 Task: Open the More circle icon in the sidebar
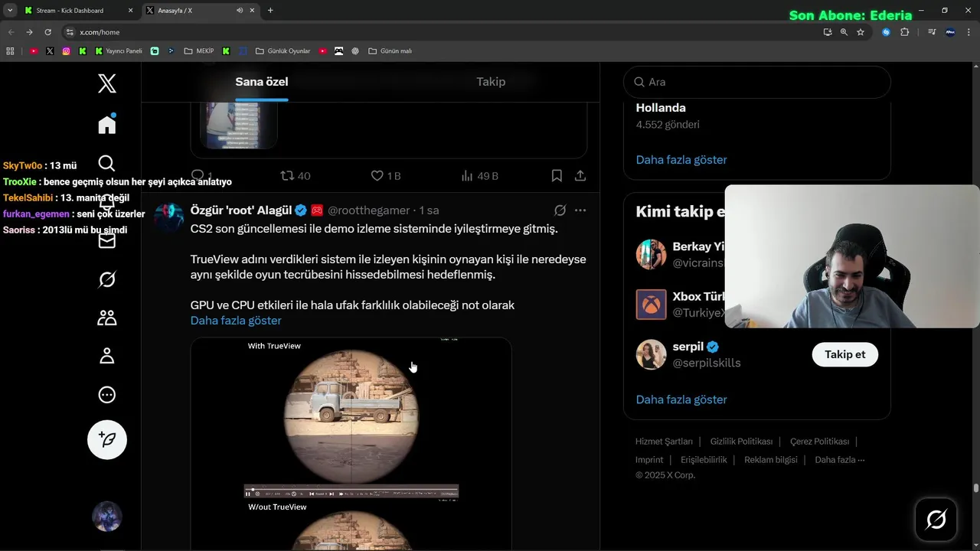[107, 395]
